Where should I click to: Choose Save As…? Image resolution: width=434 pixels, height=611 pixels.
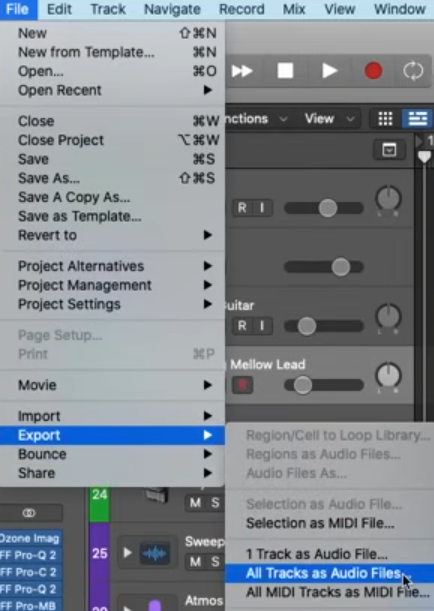[112, 178]
